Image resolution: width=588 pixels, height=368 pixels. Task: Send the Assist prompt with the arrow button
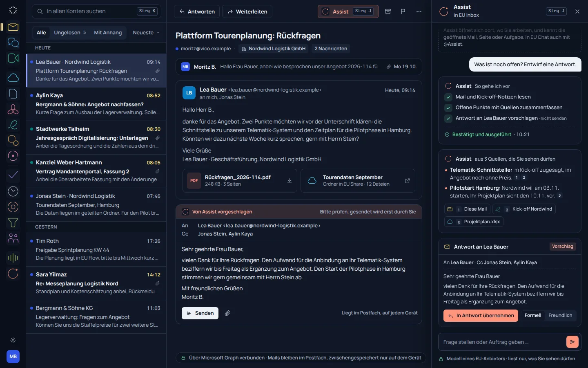[x=572, y=342]
